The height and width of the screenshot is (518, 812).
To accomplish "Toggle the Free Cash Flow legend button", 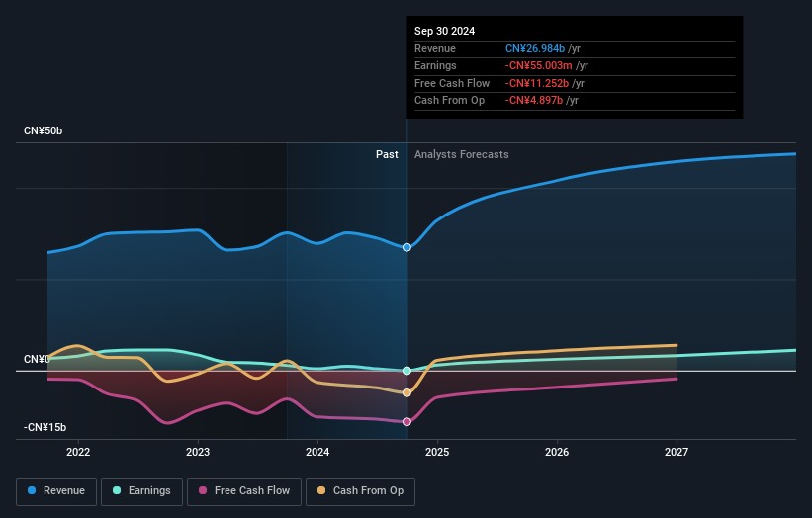I will coord(244,491).
